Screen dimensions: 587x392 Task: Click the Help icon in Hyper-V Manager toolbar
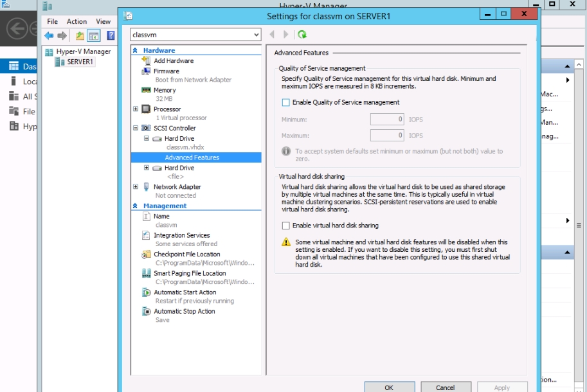tap(111, 35)
